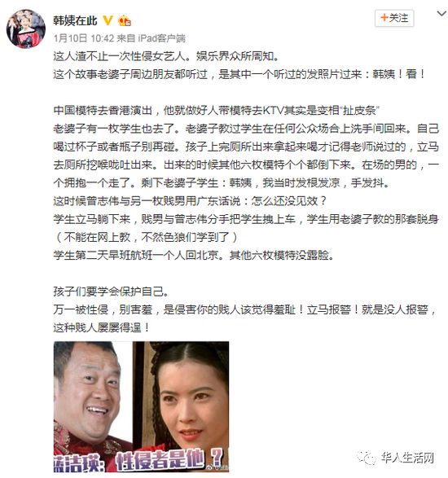The width and height of the screenshot is (448, 478).
Task: Click final line starting 这种贱人屡屡得逞
Action: (102, 327)
